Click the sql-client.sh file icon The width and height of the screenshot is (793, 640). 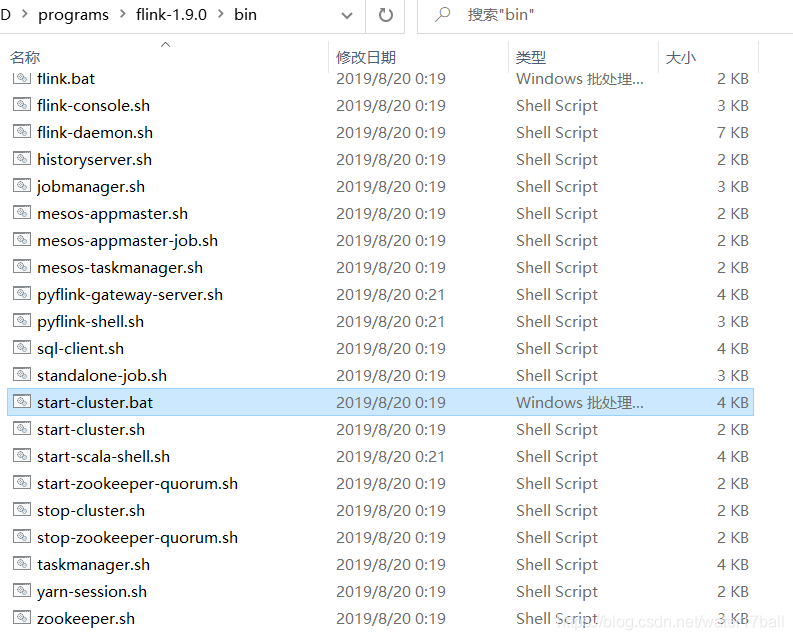tap(22, 348)
